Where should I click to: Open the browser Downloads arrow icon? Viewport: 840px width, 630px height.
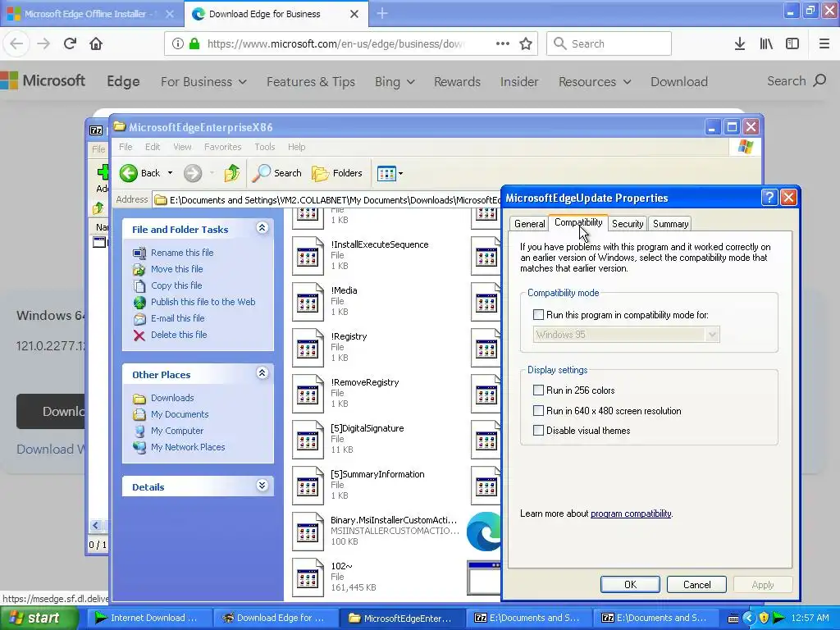(x=740, y=43)
